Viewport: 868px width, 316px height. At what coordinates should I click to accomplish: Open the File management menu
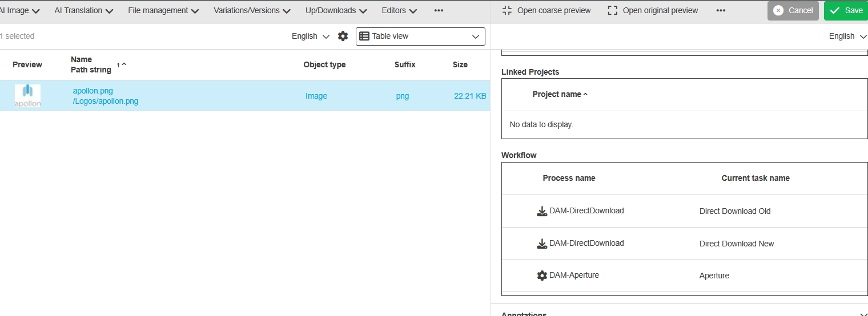point(163,10)
